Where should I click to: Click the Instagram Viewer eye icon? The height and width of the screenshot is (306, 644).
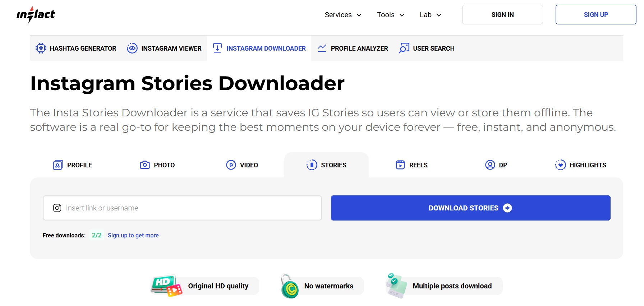click(132, 48)
